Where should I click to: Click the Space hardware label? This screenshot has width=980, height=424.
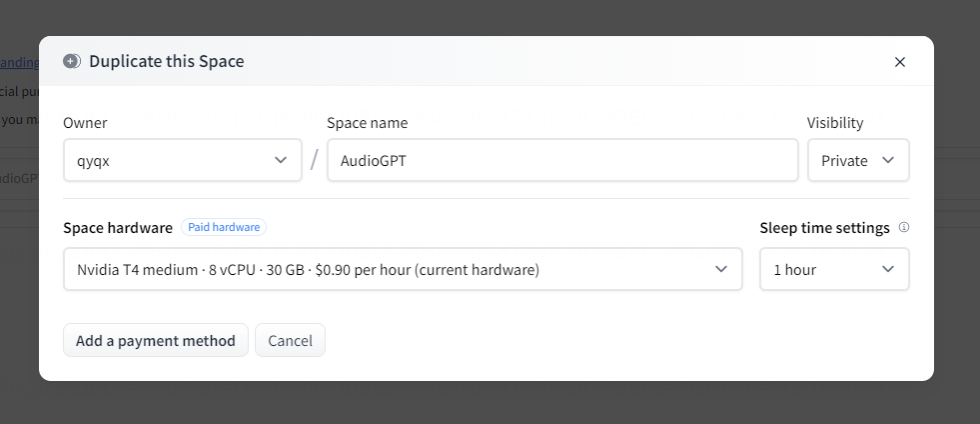tap(118, 228)
